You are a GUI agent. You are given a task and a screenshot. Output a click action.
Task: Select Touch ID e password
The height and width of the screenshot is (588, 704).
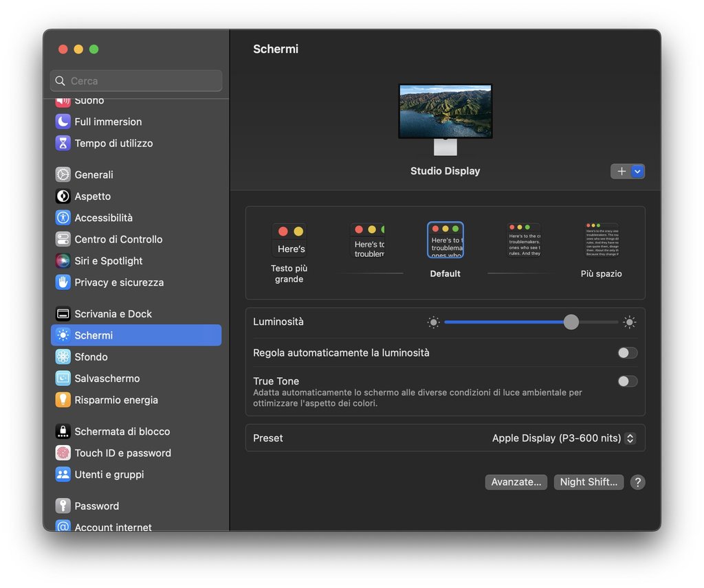tap(136, 453)
